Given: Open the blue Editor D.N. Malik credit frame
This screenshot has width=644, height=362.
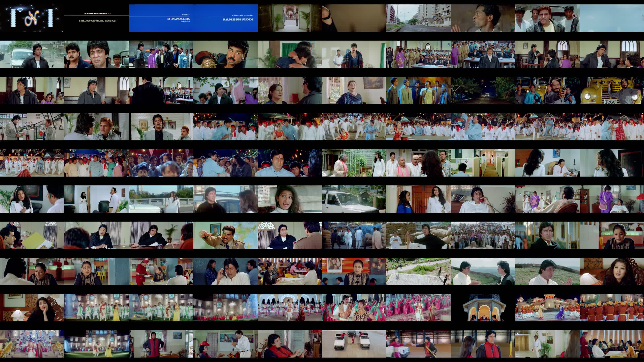Looking at the screenshot, I should [x=161, y=18].
